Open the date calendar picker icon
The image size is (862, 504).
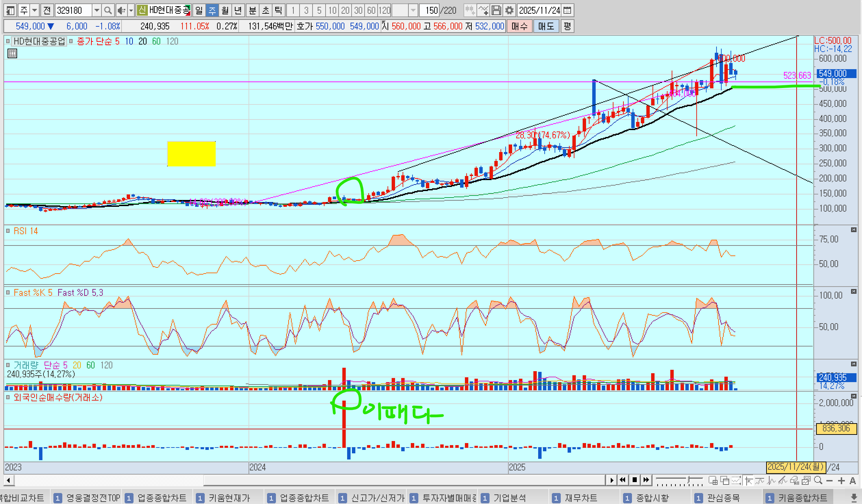567,11
